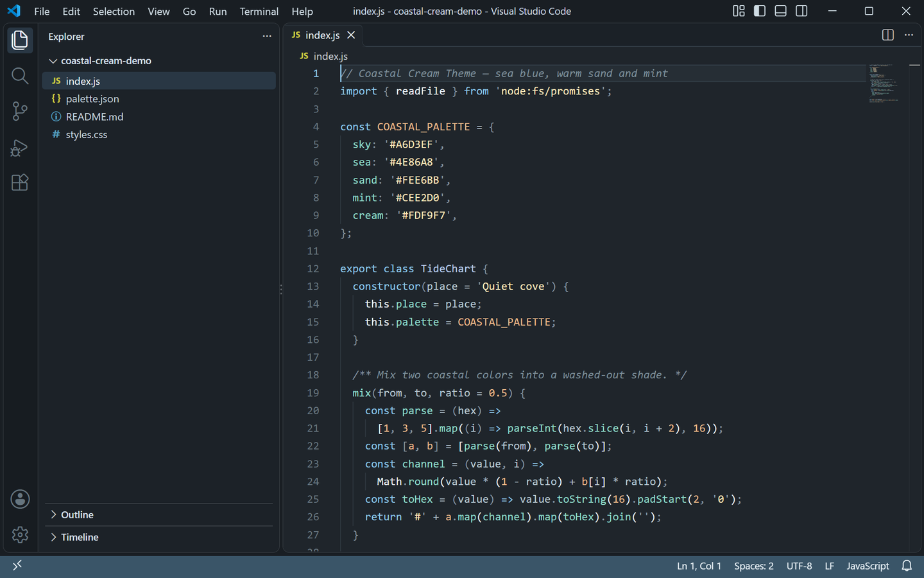Open the File menu
This screenshot has width=924, height=578.
(x=42, y=11)
